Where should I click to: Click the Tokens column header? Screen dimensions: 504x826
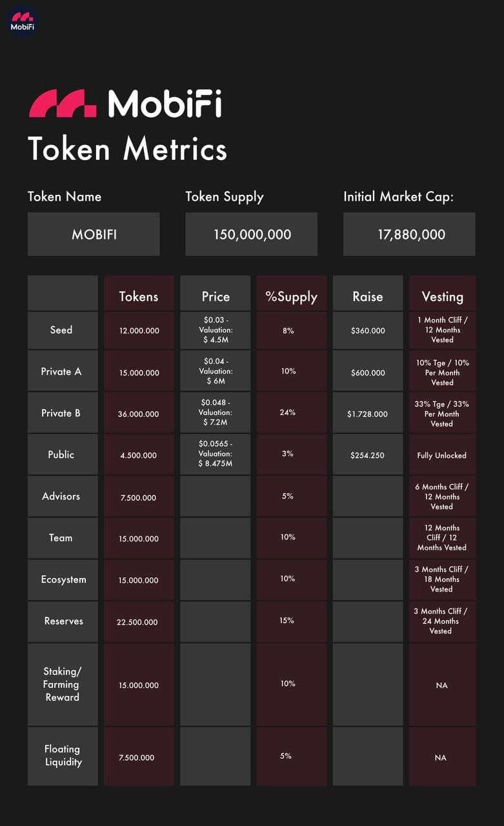coord(139,297)
